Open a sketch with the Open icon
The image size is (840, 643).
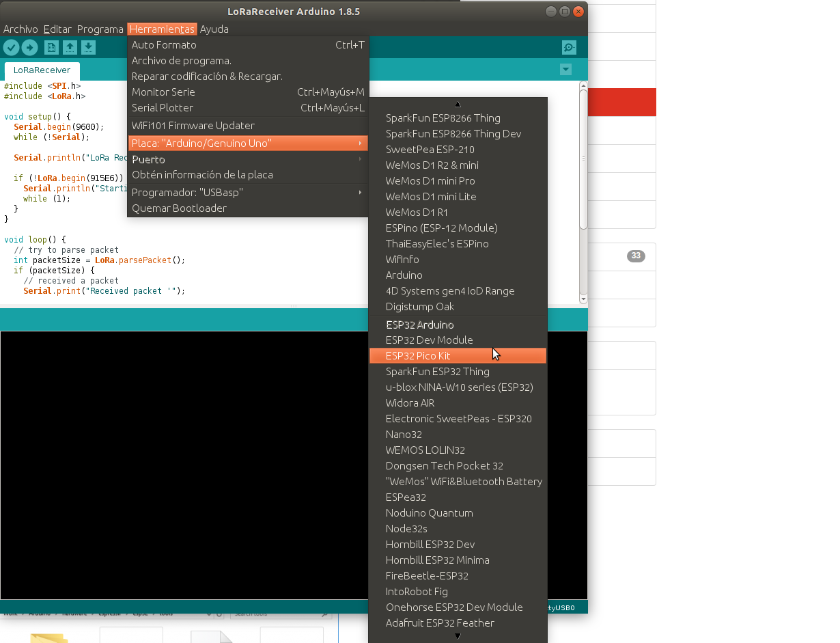[x=70, y=47]
